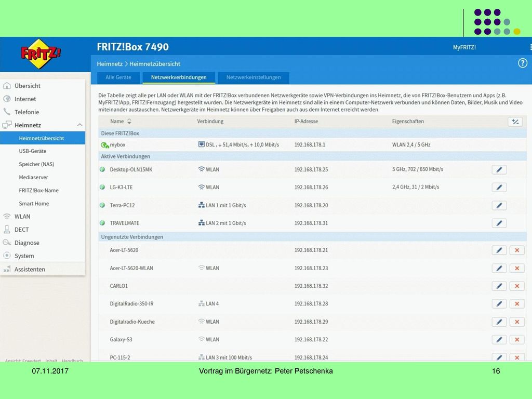Edit the CARLO1 device entry

[499, 286]
